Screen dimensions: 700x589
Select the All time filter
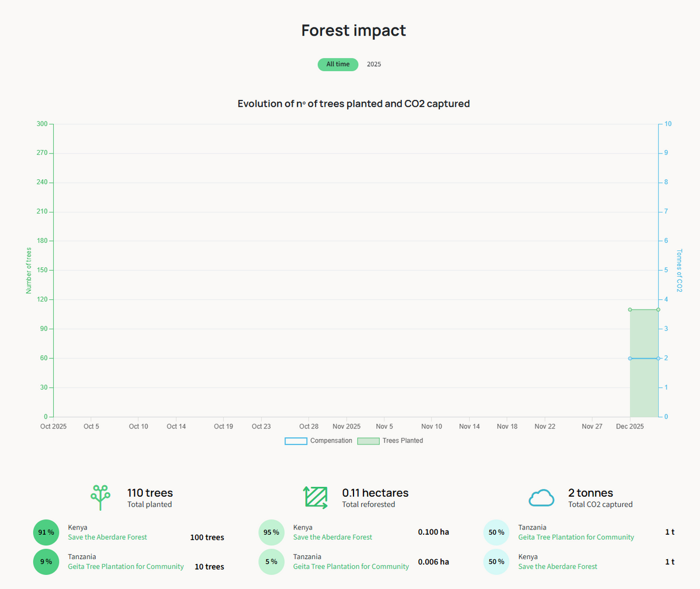(338, 64)
